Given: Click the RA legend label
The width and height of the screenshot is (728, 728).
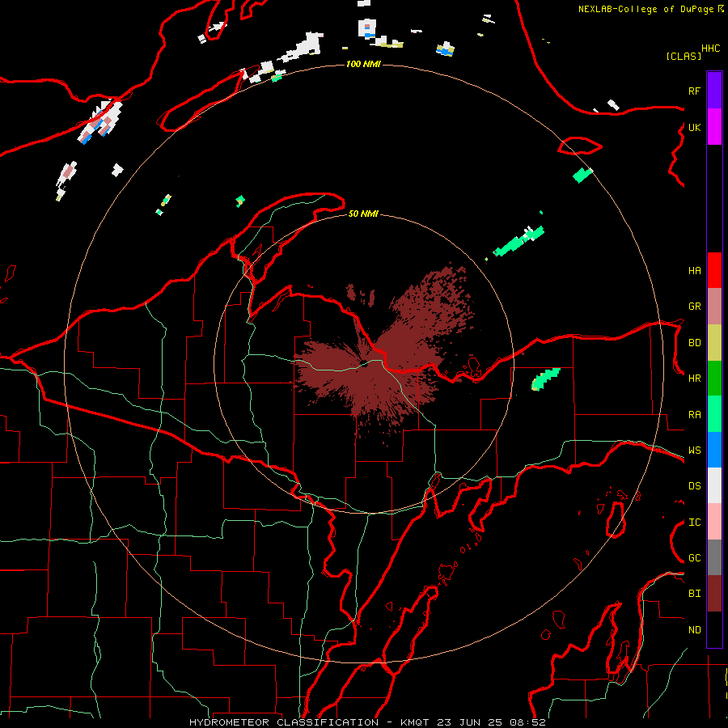Looking at the screenshot, I should (x=694, y=415).
